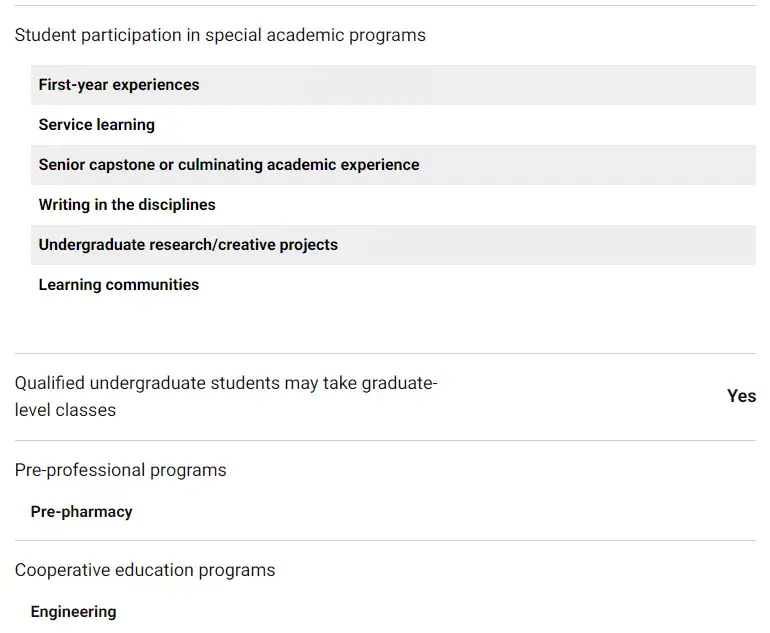Choose the Learning communities entry
The width and height of the screenshot is (770, 633).
(119, 285)
